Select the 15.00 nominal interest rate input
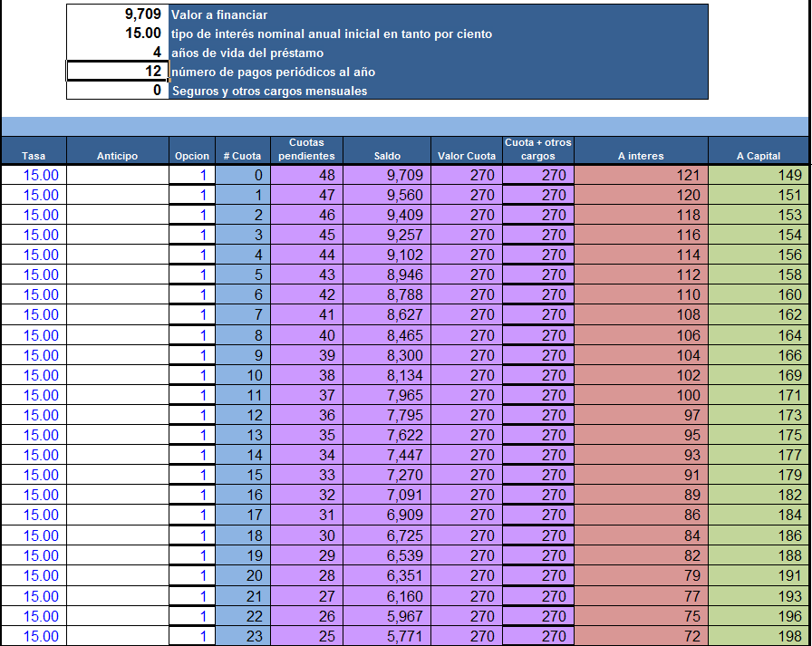The width and height of the screenshot is (812, 646). tap(118, 34)
